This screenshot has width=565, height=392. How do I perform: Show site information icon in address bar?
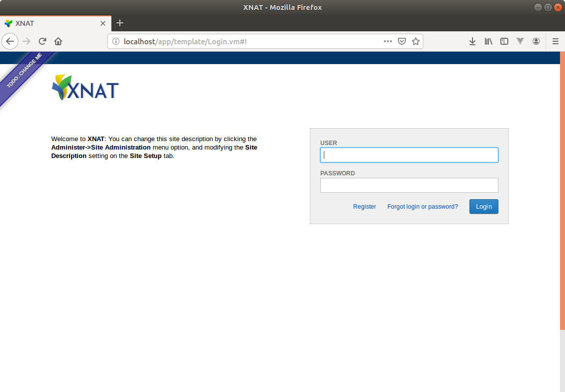pyautogui.click(x=116, y=41)
